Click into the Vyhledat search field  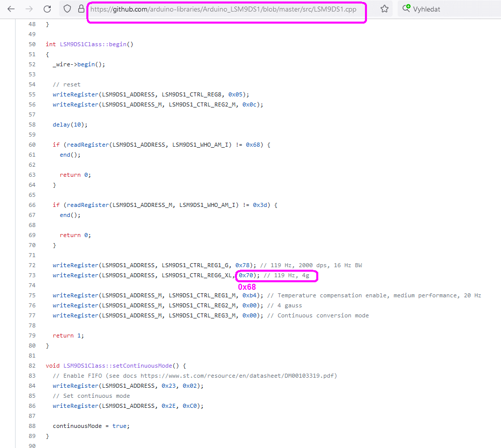[452, 9]
